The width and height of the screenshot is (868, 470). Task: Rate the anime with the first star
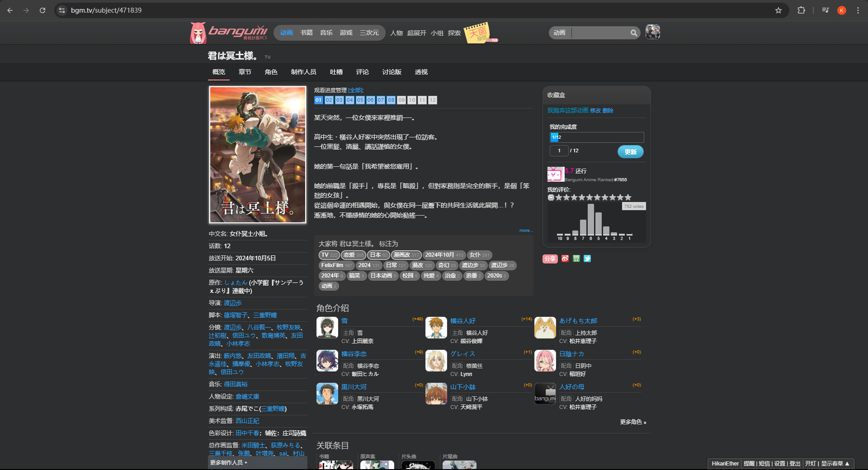(559, 197)
